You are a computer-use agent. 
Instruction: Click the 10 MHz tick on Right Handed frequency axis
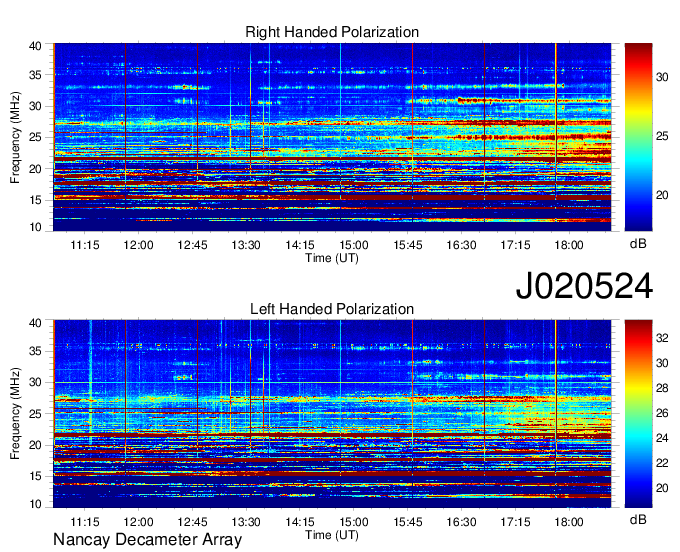point(35,227)
